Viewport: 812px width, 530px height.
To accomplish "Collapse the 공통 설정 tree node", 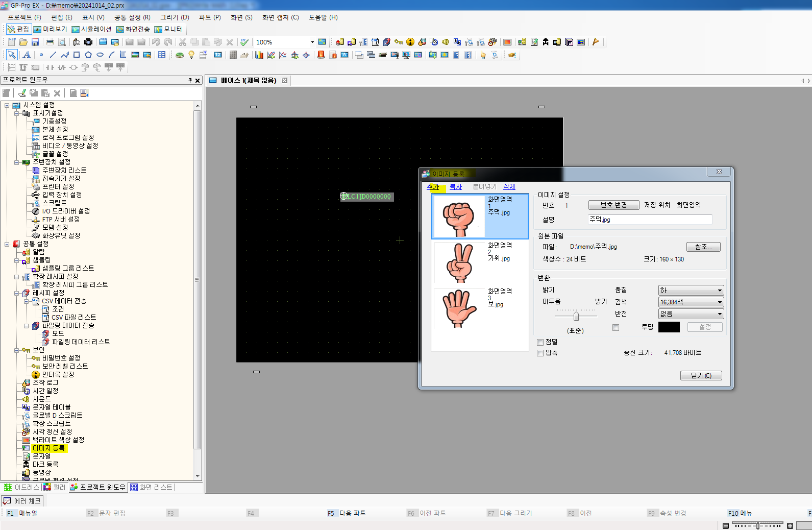I will (x=7, y=244).
